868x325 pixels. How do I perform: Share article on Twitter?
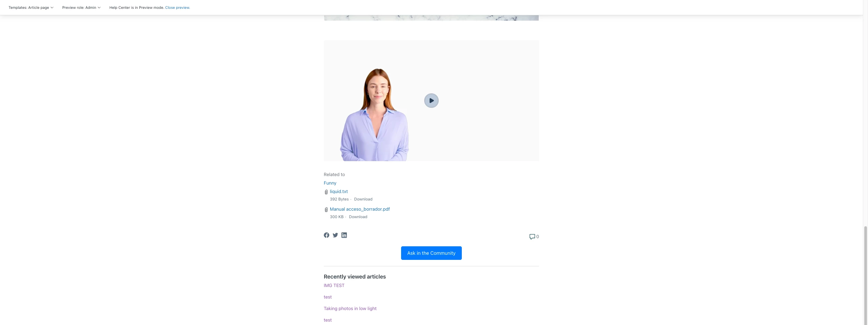pos(335,235)
